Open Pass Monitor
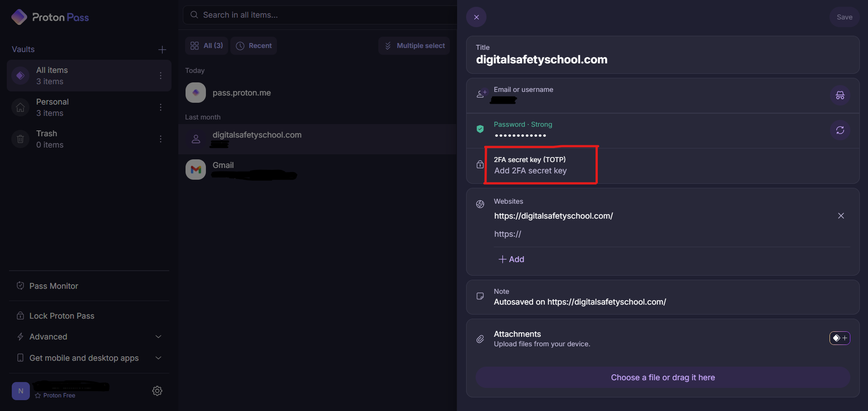Viewport: 868px width, 411px height. tap(53, 286)
